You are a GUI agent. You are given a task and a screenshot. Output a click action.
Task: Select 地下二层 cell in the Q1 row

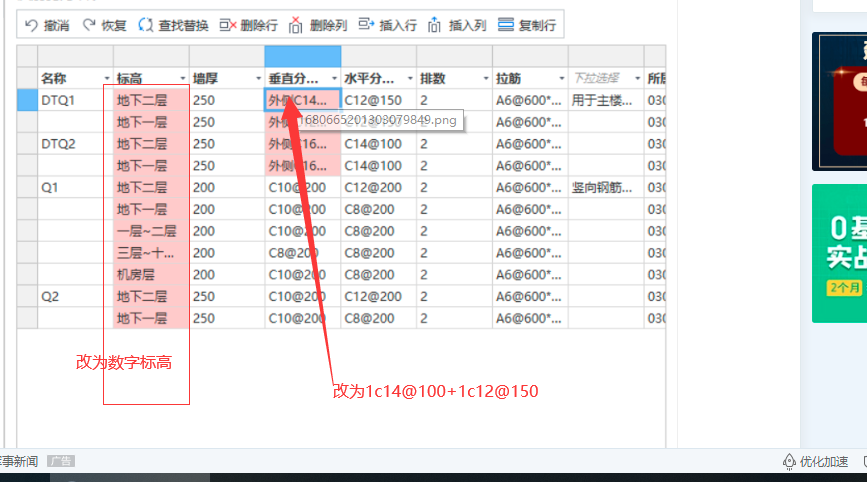tap(151, 188)
